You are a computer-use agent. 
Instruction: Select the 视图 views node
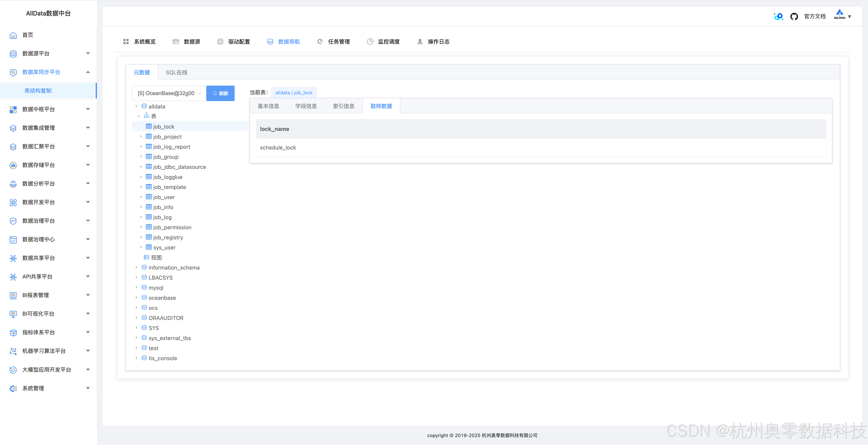156,258
